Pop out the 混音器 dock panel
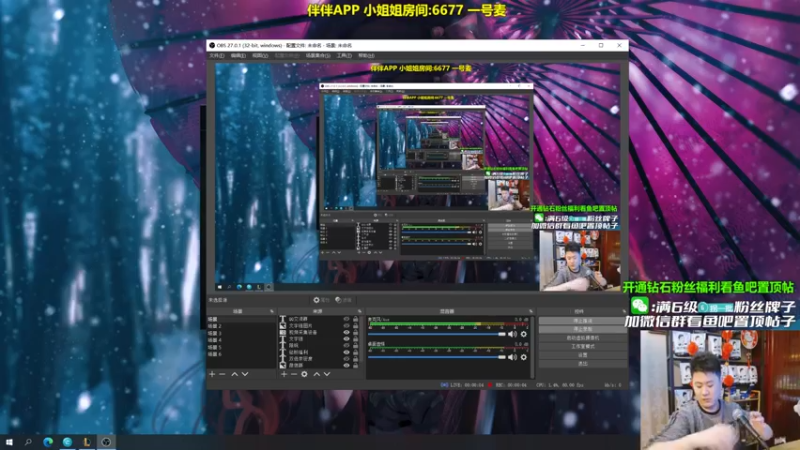The image size is (800, 450). tap(531, 311)
